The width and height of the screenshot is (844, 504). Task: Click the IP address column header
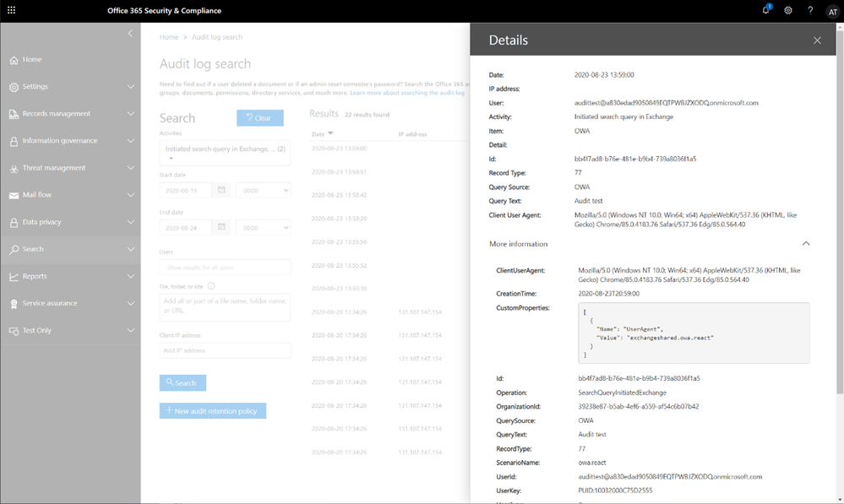pyautogui.click(x=412, y=134)
